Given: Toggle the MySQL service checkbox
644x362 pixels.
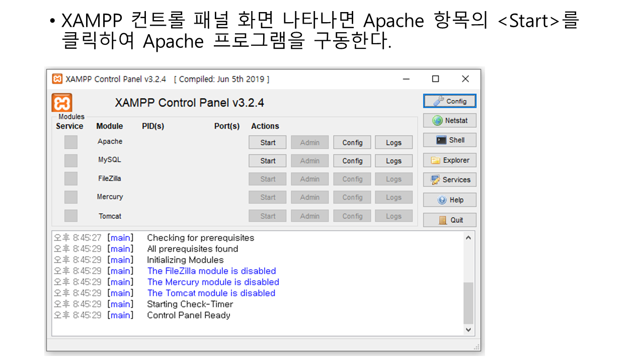Looking at the screenshot, I should click(71, 160).
